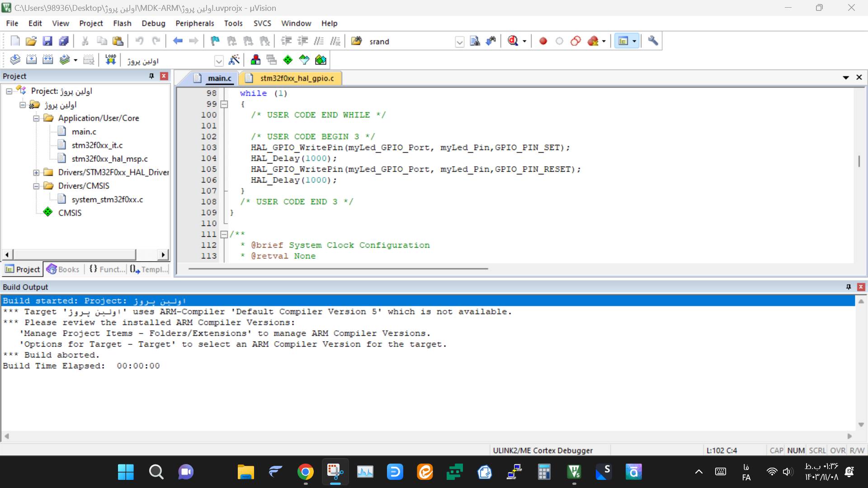Build the target with the Build icon
Screen dimensions: 868x488
click(x=32, y=60)
